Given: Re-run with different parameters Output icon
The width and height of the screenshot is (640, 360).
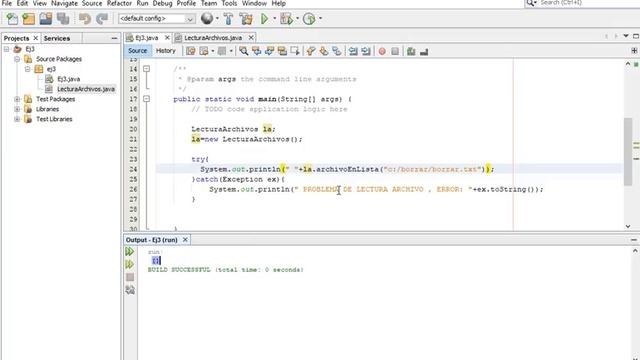Looking at the screenshot, I should (x=129, y=264).
